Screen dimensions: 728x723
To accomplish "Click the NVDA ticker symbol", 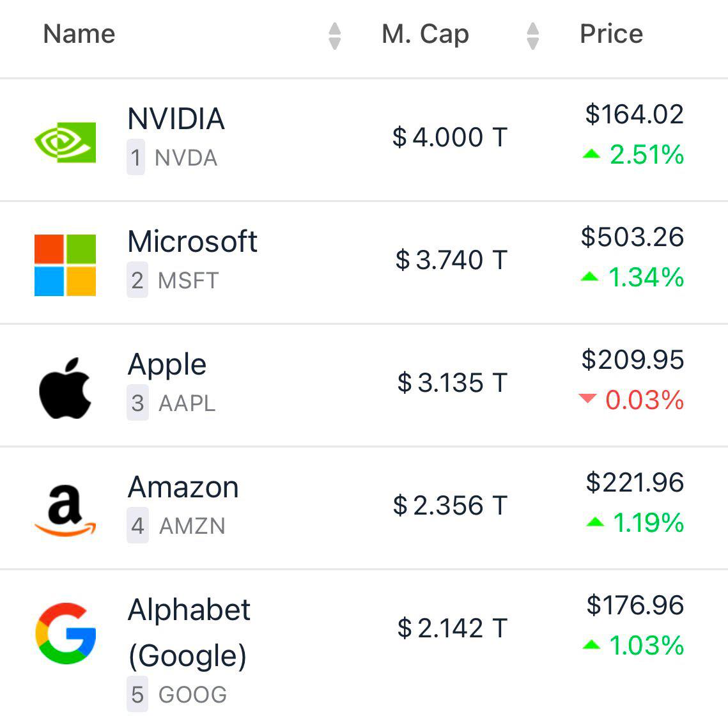I will coord(186,158).
